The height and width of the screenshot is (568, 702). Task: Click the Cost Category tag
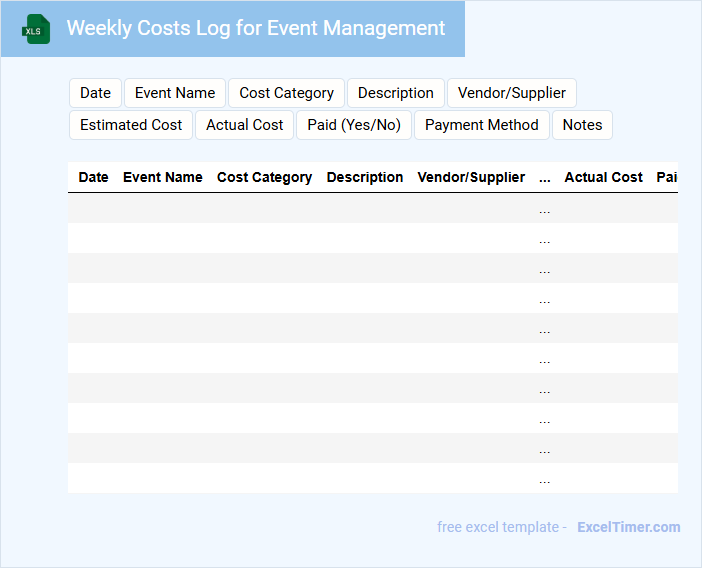coord(286,93)
